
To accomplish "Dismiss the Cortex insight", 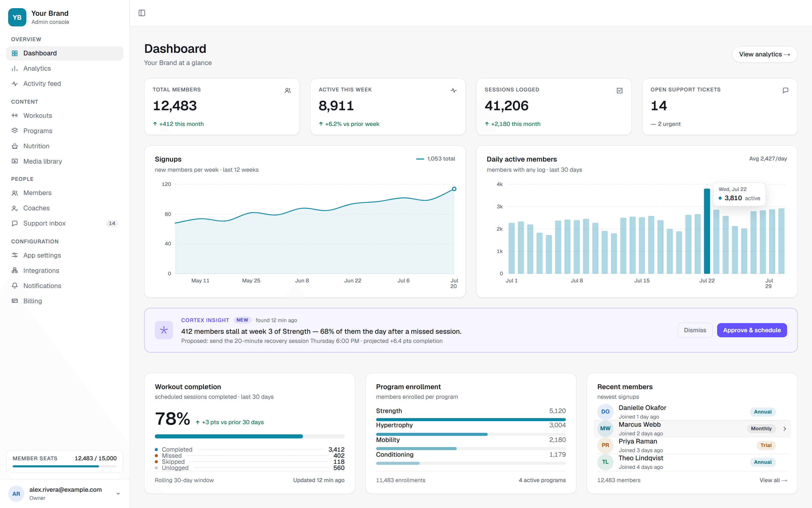I will [x=695, y=330].
